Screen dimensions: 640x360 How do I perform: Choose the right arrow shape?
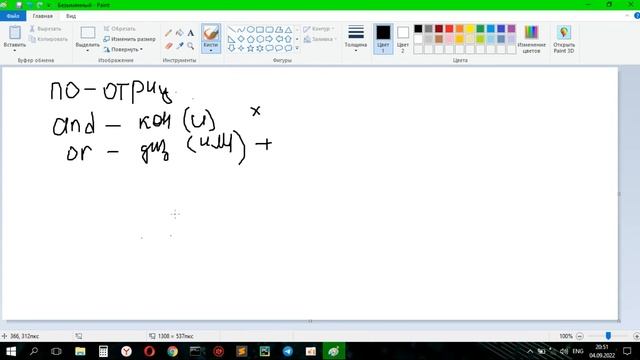coord(269,39)
